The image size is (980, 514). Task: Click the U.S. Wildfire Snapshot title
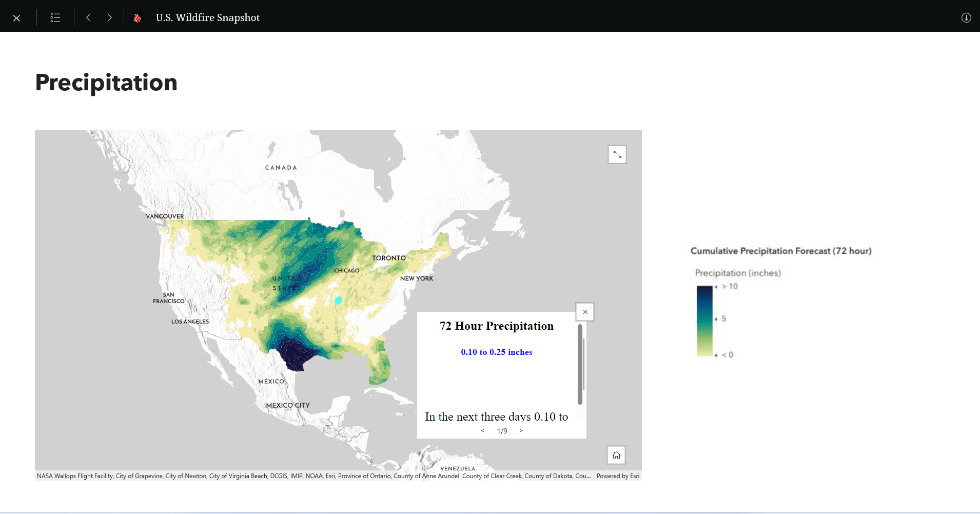tap(208, 18)
